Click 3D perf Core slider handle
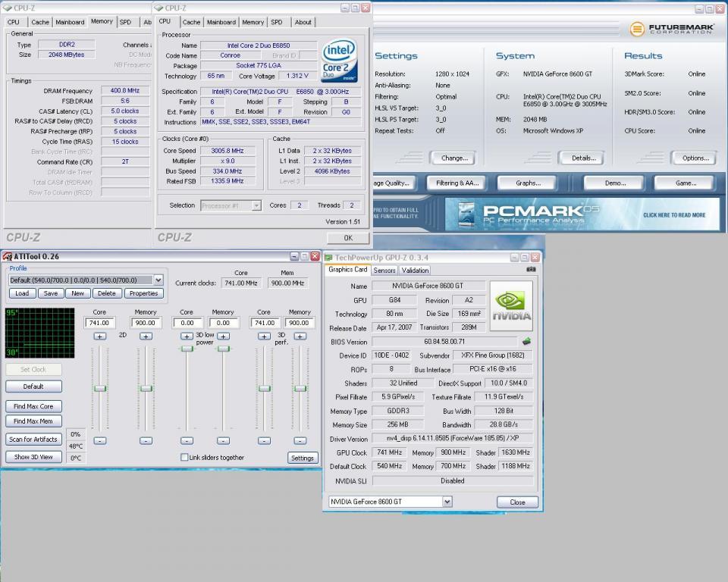 [264, 389]
